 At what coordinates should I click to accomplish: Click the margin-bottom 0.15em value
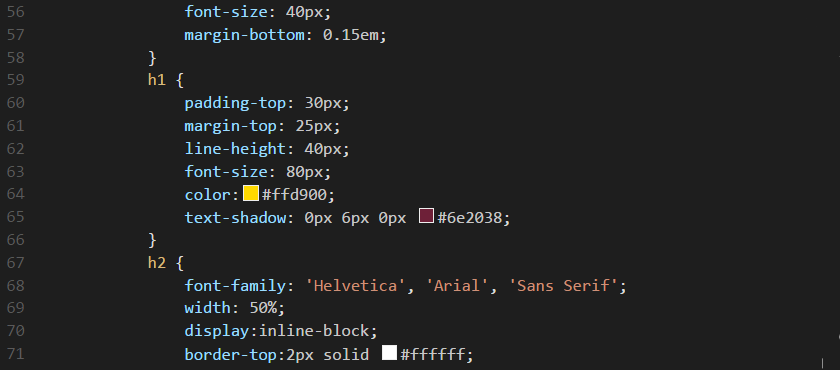(350, 35)
